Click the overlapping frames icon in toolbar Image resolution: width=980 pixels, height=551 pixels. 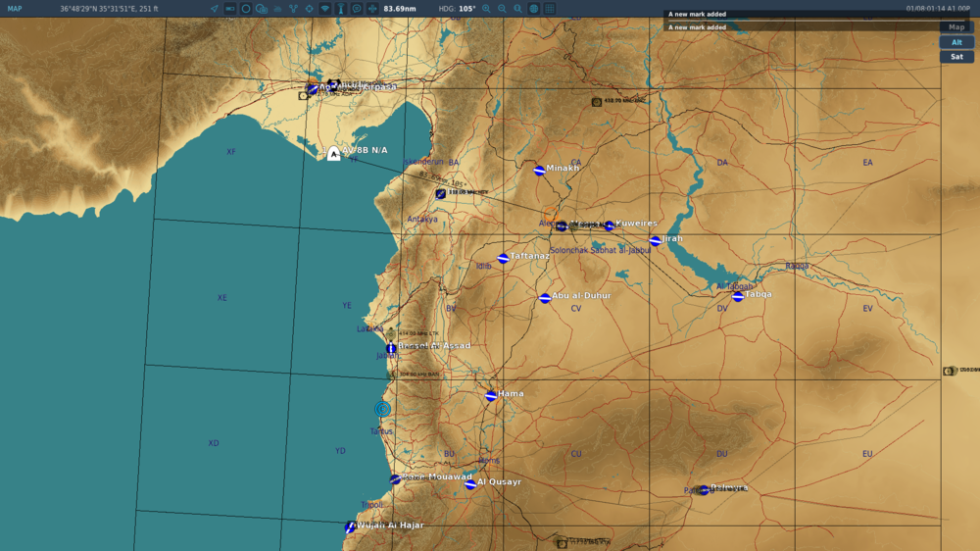point(262,9)
